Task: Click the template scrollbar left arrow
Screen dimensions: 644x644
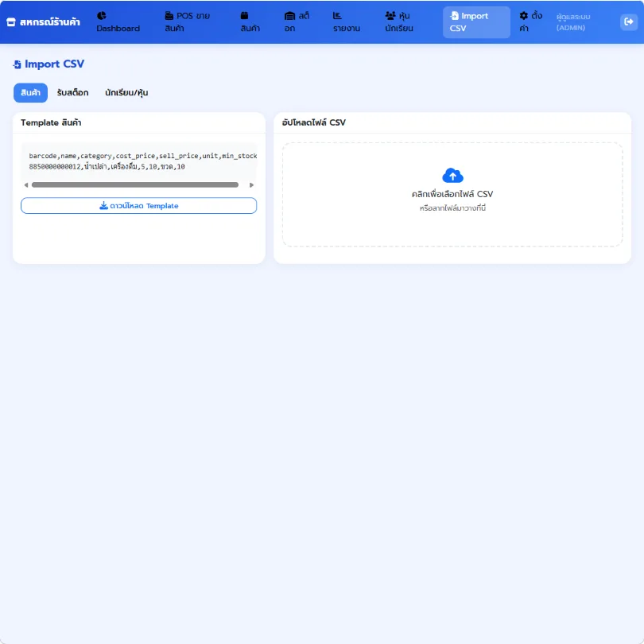Action: [26, 184]
